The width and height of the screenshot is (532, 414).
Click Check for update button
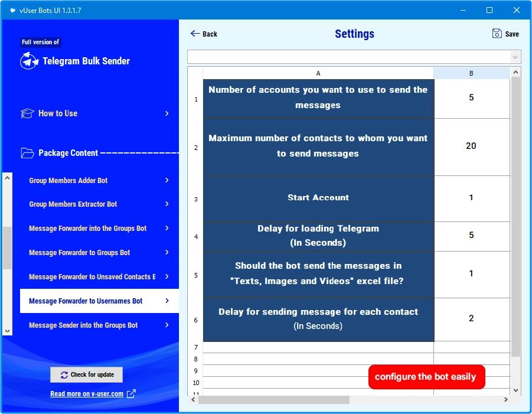87,374
